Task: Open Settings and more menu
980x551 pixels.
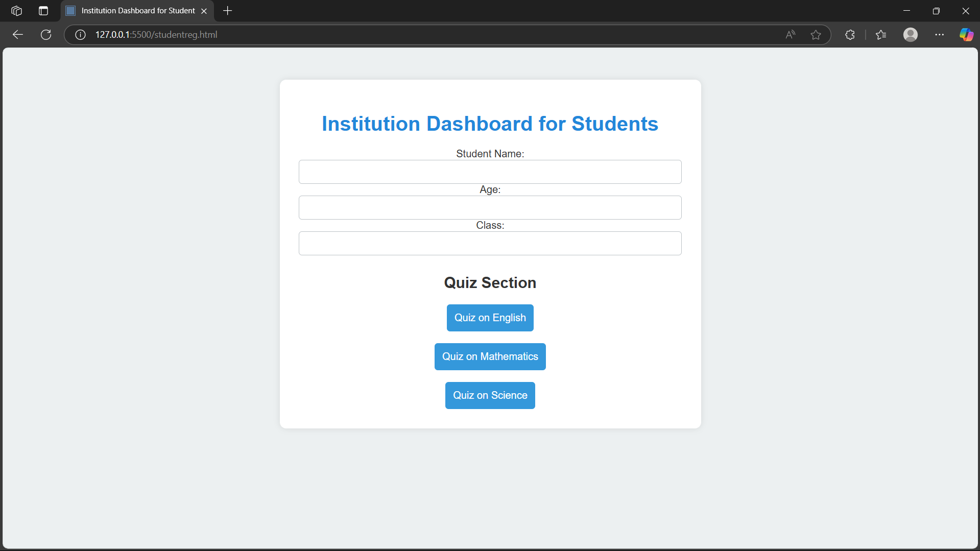Action: [x=939, y=35]
